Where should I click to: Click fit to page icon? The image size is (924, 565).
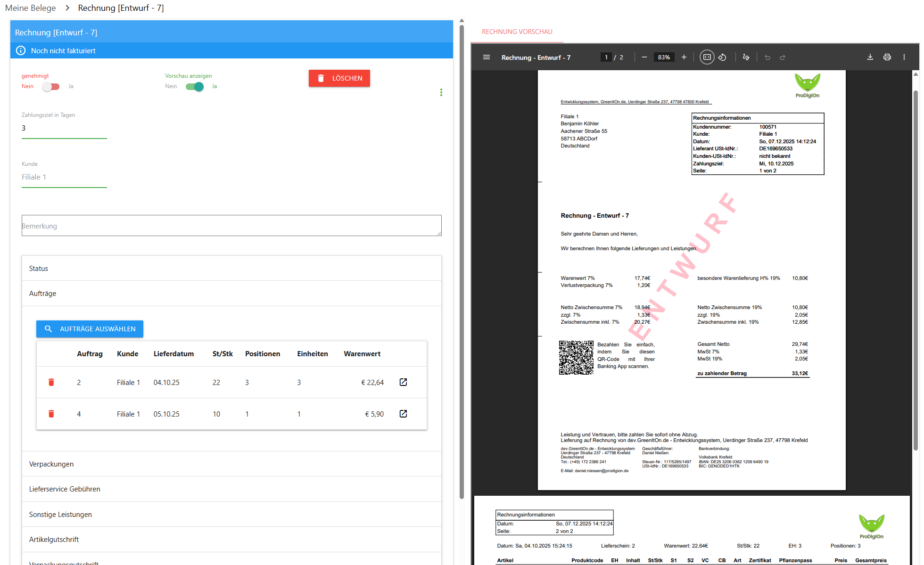click(x=707, y=57)
